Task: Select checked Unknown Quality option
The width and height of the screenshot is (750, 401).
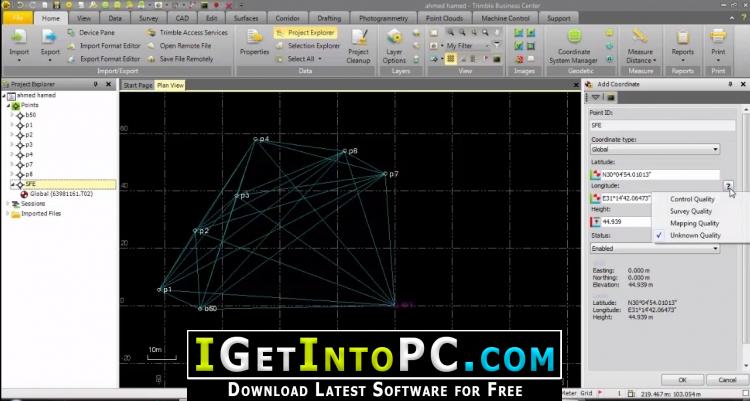Action: click(x=695, y=235)
